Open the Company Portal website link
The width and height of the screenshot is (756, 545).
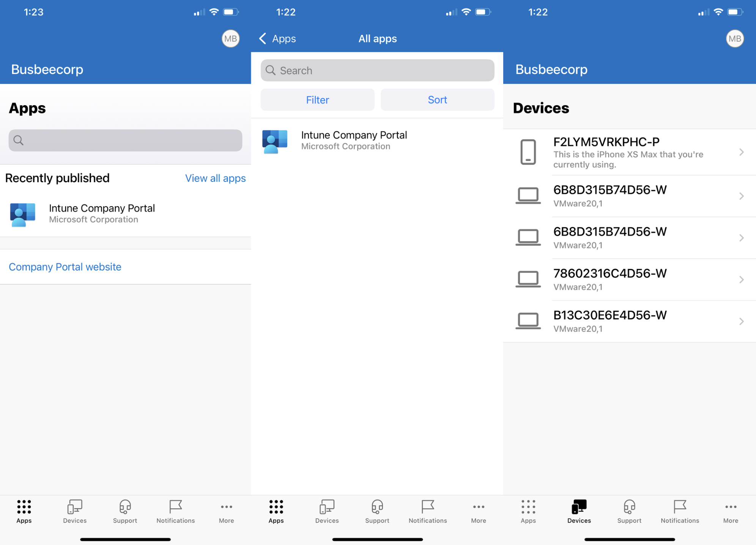(x=65, y=267)
